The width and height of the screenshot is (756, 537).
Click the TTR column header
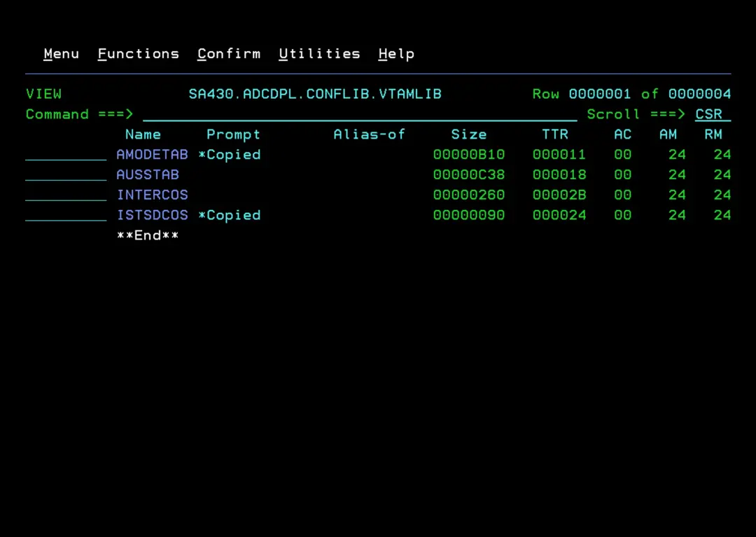[x=555, y=134]
